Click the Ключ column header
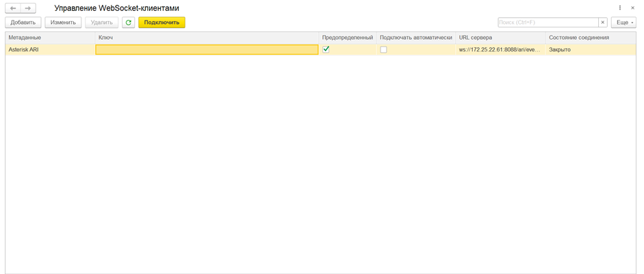 (x=207, y=37)
